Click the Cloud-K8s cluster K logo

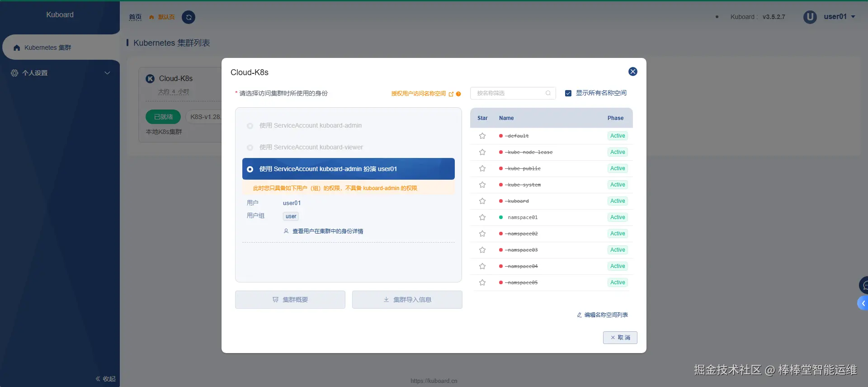point(150,79)
